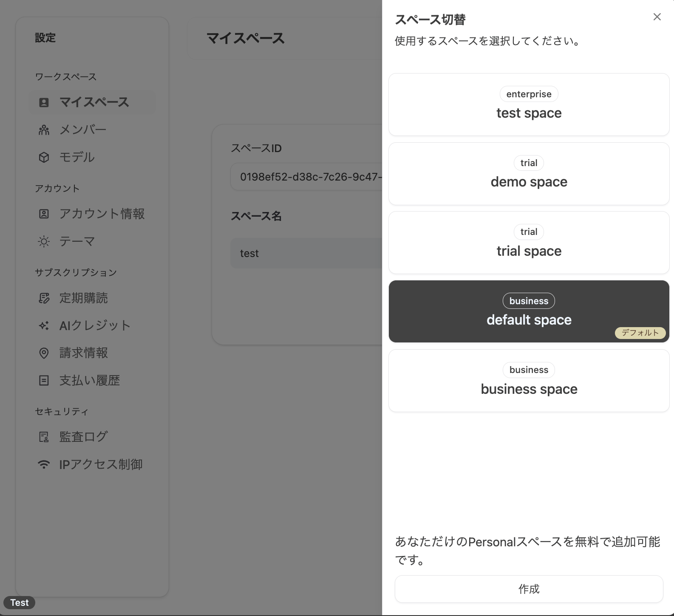Click the Test badge at bottom left
This screenshot has height=616, width=674.
20,602
